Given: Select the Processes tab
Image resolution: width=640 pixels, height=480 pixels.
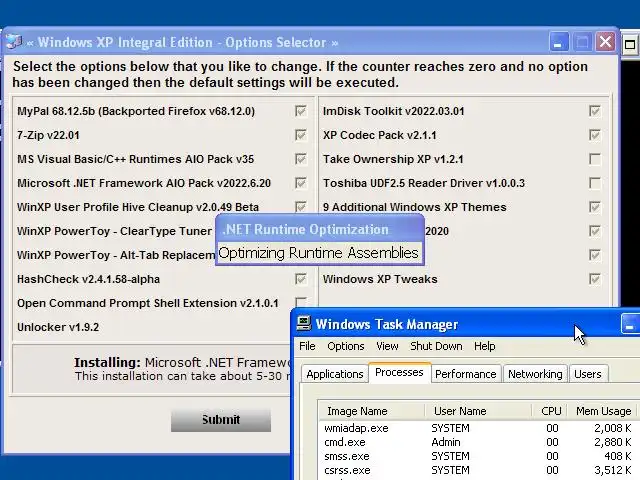Looking at the screenshot, I should (x=399, y=373).
